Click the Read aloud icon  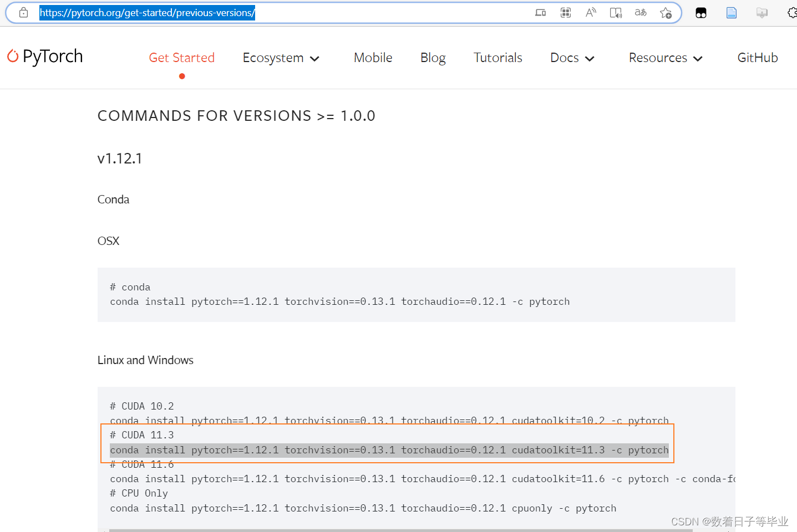tap(591, 13)
